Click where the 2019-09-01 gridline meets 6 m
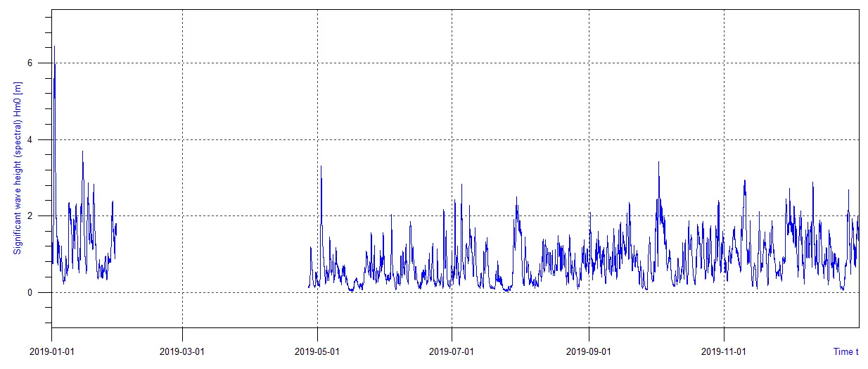 click(588, 63)
